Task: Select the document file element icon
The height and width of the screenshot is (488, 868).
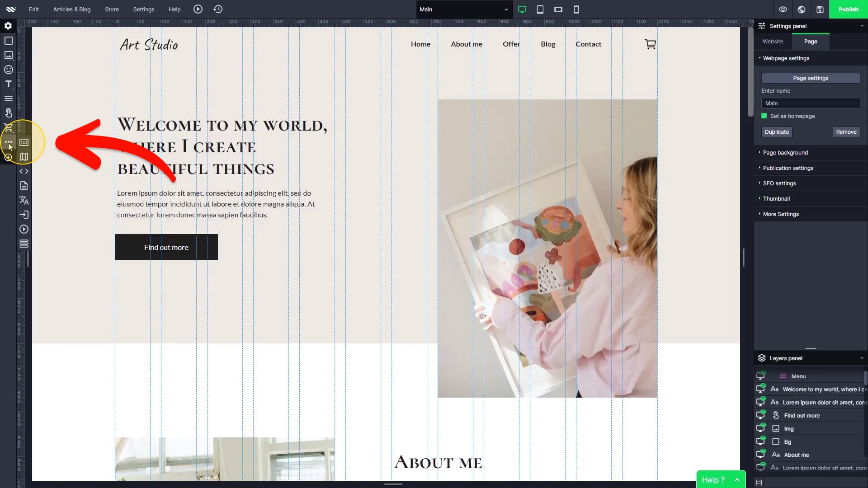Action: click(24, 186)
